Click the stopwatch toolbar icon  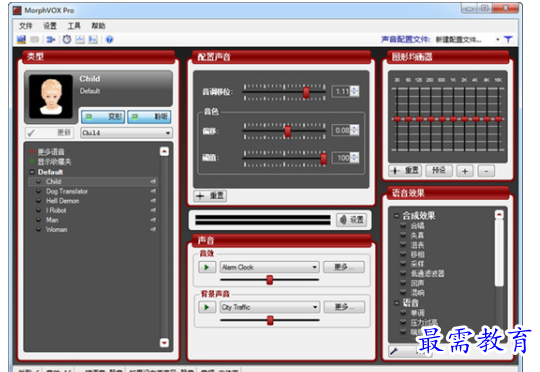click(67, 39)
